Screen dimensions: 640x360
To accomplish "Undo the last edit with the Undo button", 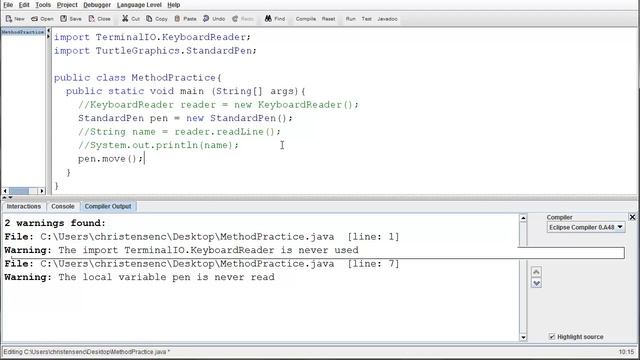I will [214, 19].
